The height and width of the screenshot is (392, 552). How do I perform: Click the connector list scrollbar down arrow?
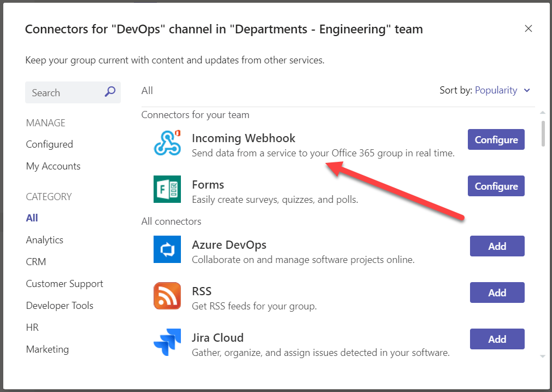[543, 356]
